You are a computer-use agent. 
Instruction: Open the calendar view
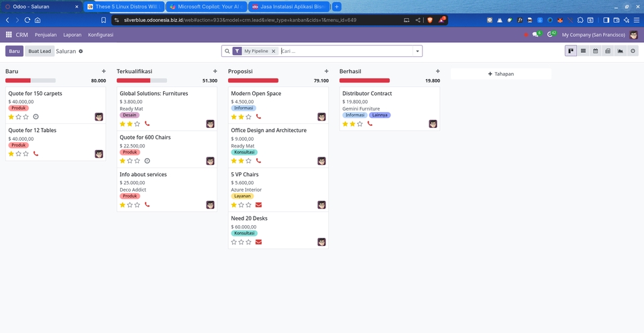click(596, 51)
